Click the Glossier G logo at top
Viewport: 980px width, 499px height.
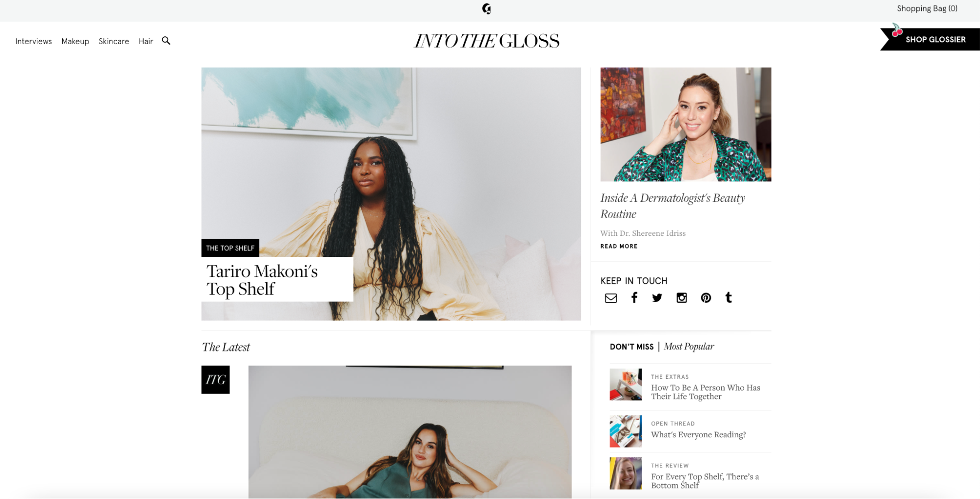pos(486,9)
